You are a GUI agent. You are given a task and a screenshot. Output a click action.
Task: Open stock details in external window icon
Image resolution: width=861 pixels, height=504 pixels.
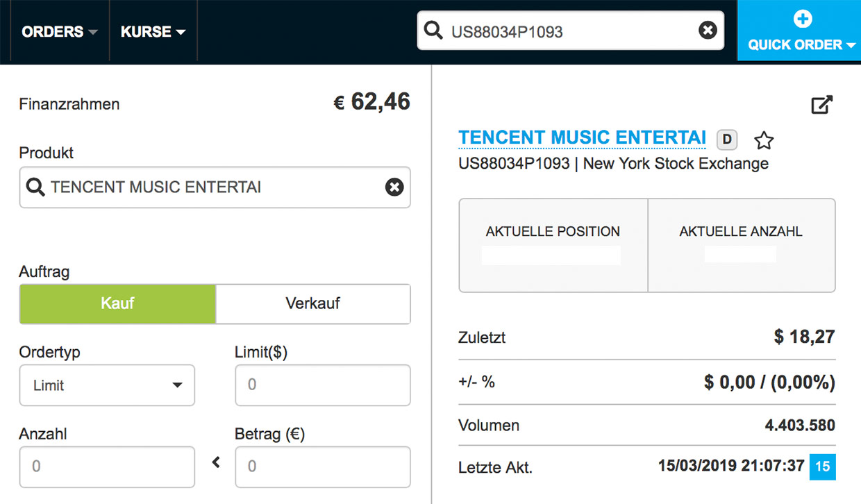pyautogui.click(x=821, y=106)
